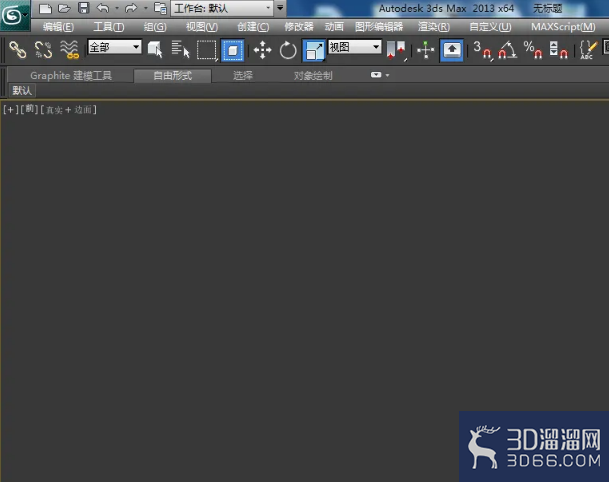The width and height of the screenshot is (609, 482).
Task: Toggle the Percent Snap magnet
Action: tap(533, 50)
